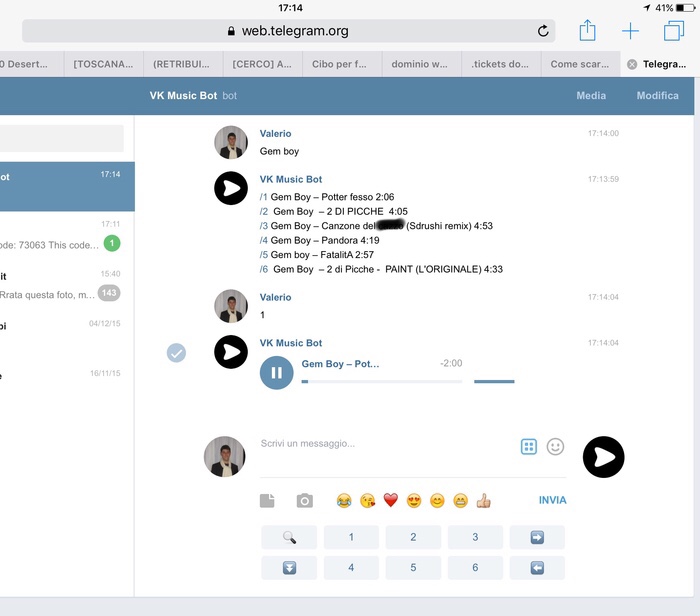Viewport: 700px width, 616px height.
Task: Choose bot keyboard button 1
Action: tap(351, 537)
